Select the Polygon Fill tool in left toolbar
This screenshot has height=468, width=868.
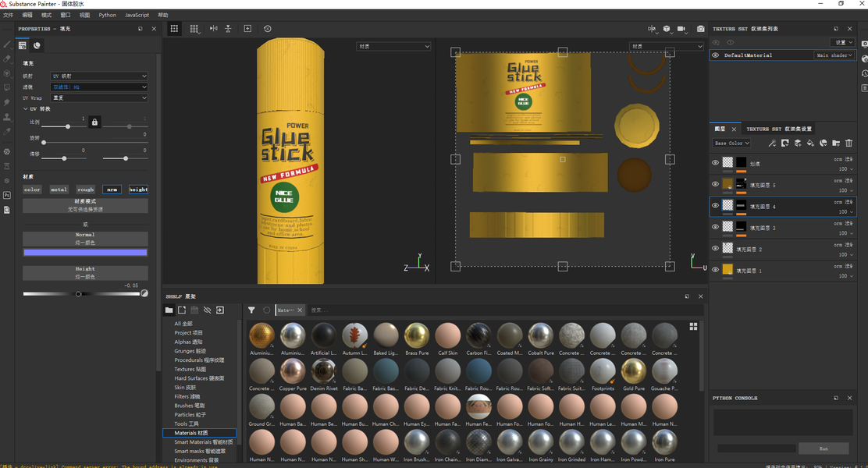point(7,87)
